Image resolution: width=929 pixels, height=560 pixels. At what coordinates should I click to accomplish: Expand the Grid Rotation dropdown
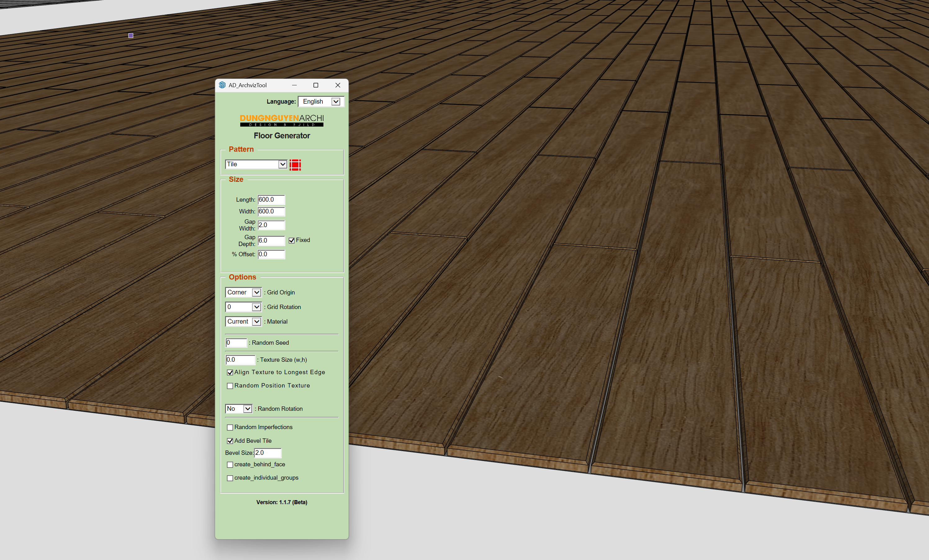point(243,307)
